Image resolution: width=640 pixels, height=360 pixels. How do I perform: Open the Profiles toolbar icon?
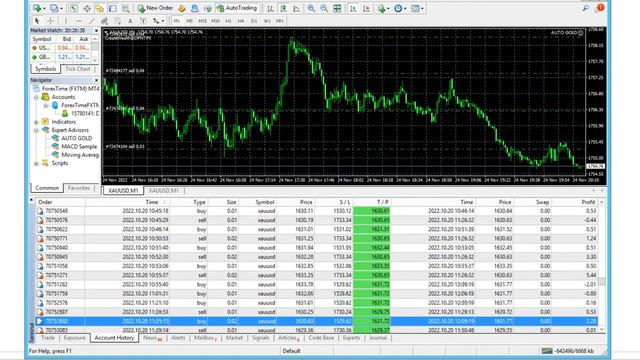(54, 8)
